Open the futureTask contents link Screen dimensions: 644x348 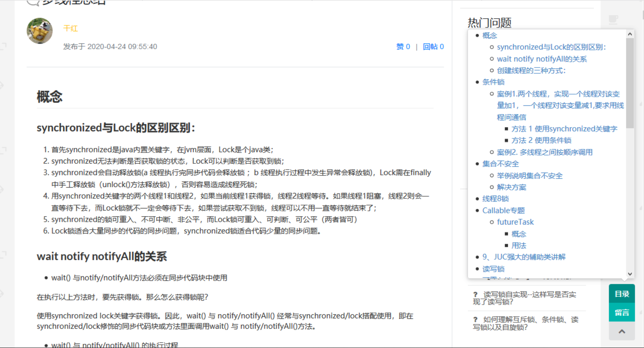[x=515, y=222]
